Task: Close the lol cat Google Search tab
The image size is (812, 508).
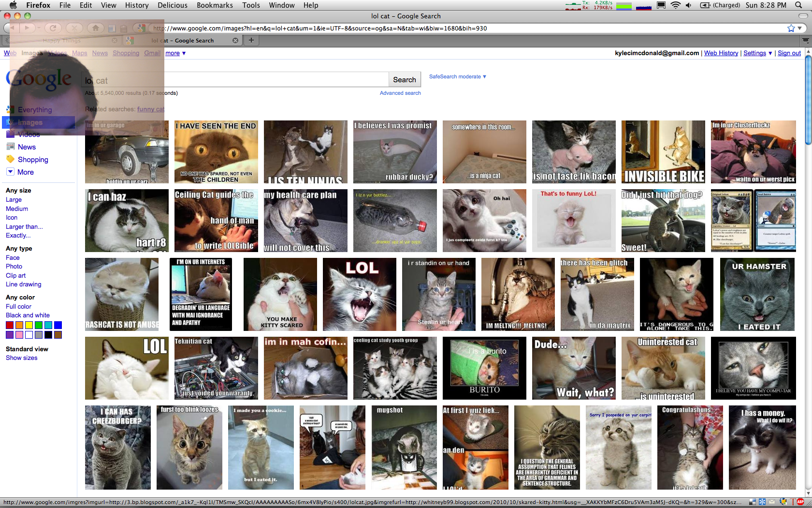Action: click(235, 41)
